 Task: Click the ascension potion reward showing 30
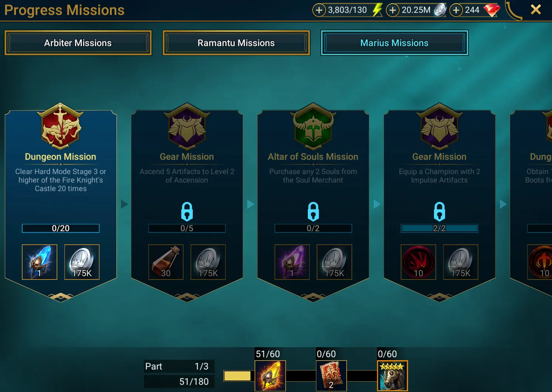click(166, 262)
